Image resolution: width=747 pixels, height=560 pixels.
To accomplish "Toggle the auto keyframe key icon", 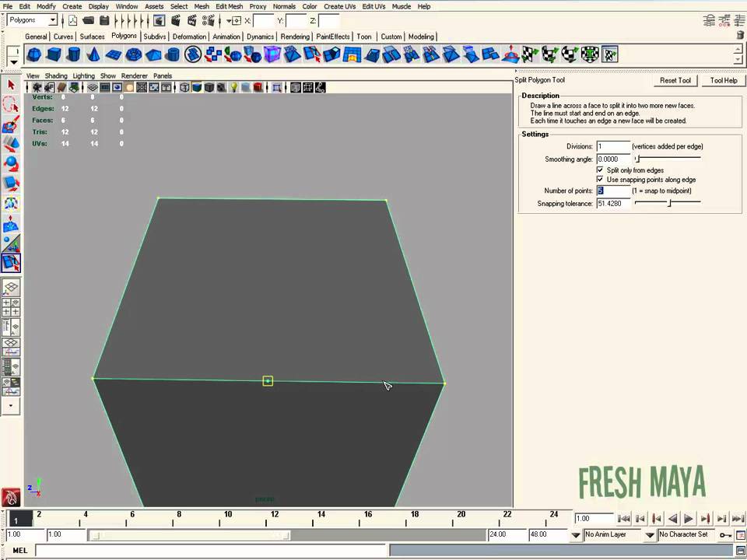I will [725, 535].
